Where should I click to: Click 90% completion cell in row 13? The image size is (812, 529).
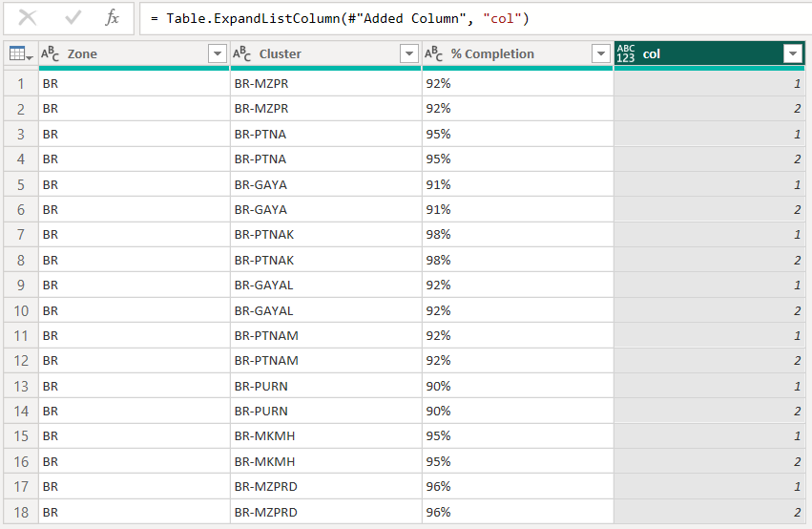(518, 386)
